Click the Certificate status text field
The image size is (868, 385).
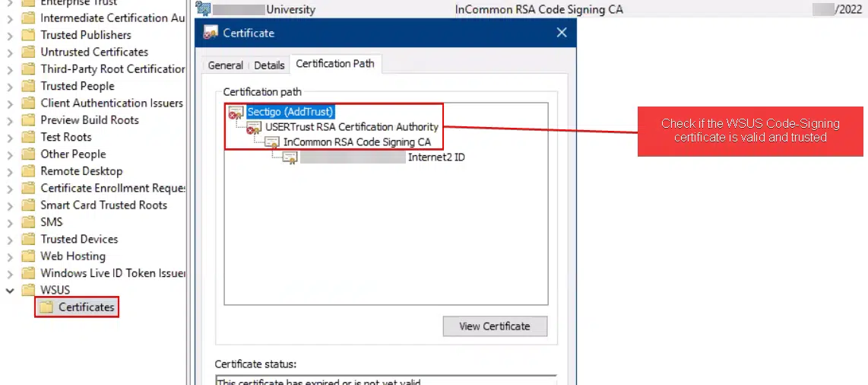pyautogui.click(x=385, y=380)
